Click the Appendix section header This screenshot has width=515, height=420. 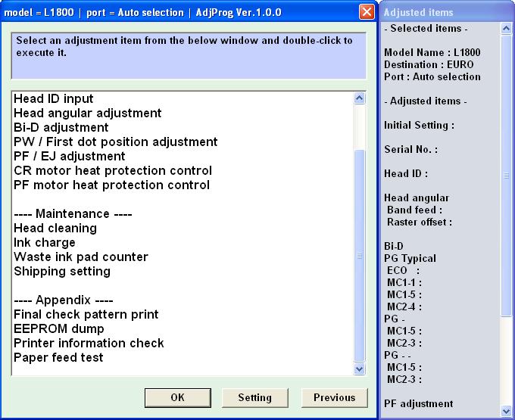tap(64, 300)
